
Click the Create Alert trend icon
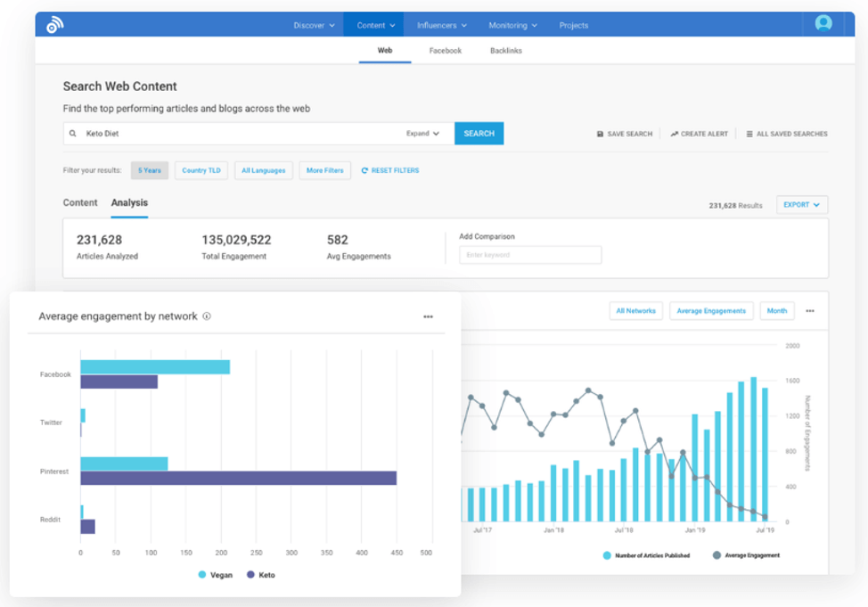pos(675,134)
